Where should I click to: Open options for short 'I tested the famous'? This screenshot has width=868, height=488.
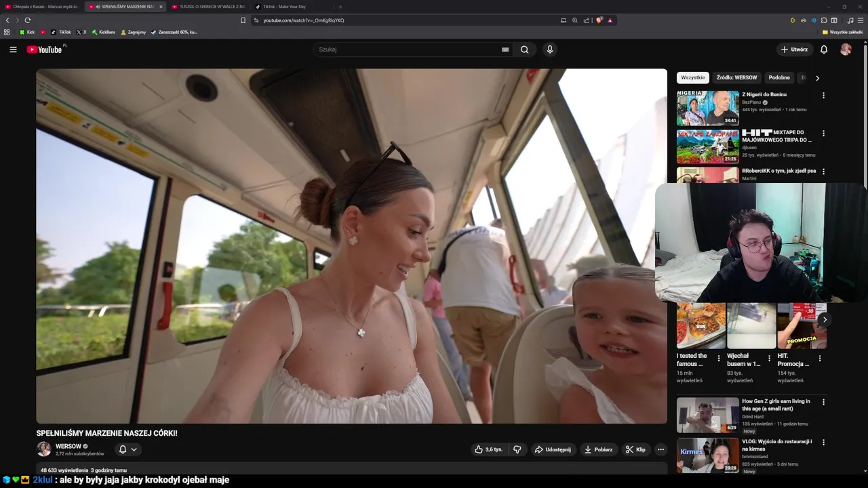pyautogui.click(x=719, y=359)
